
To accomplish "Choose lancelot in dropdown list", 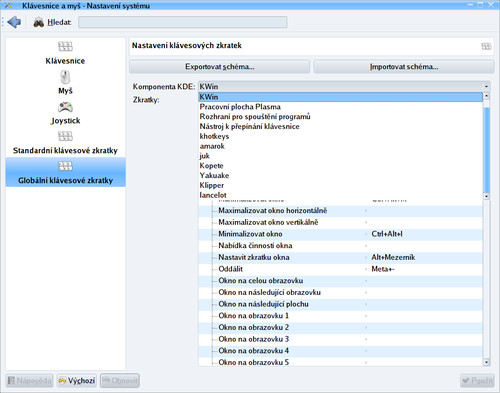I will click(x=340, y=195).
